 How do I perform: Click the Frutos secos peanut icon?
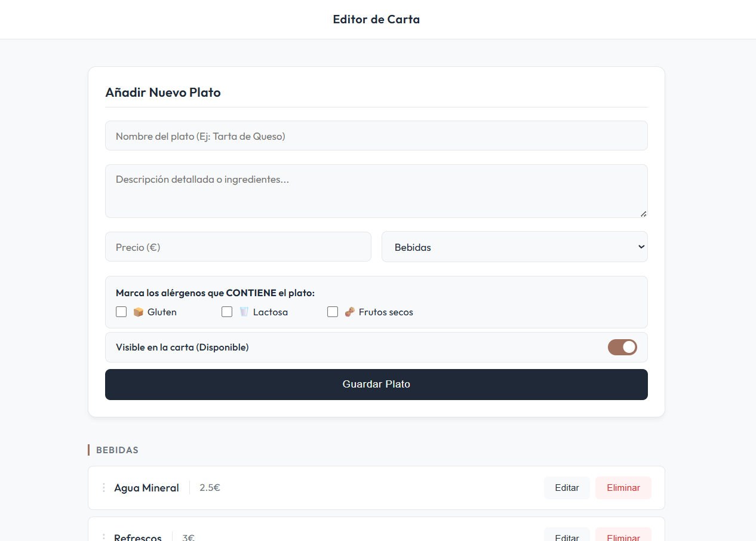[349, 312]
